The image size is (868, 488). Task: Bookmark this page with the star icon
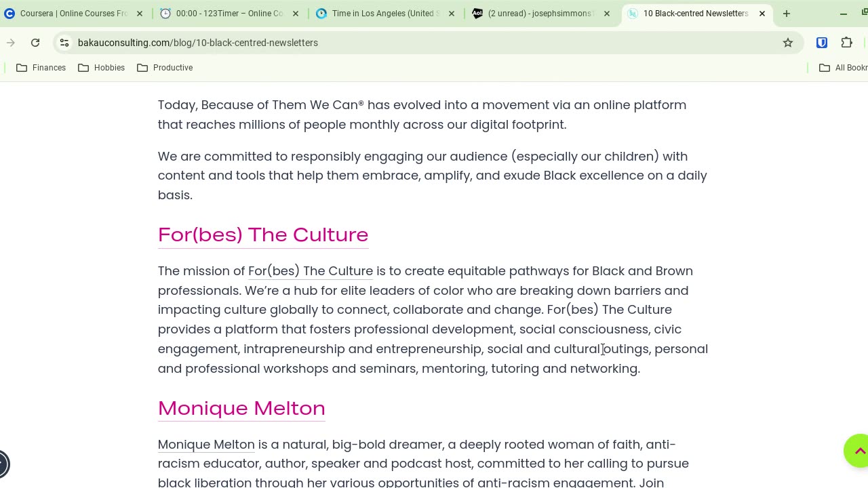click(x=788, y=43)
